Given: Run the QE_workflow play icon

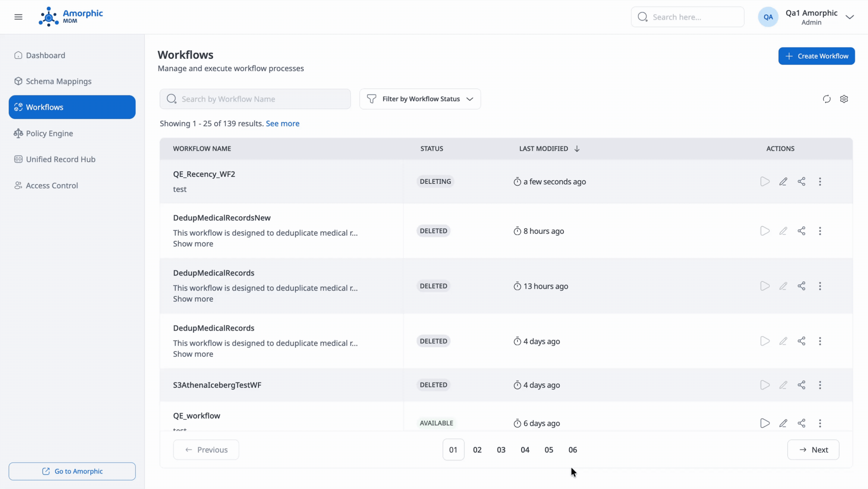Looking at the screenshot, I should 765,423.
